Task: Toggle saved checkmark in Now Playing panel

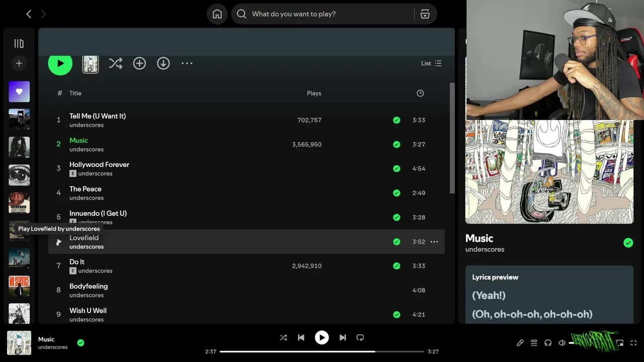Action: [628, 243]
